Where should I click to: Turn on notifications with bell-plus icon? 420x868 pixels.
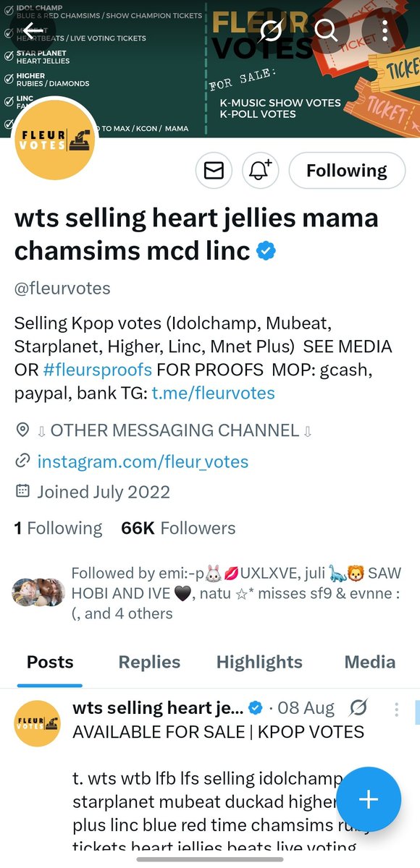tap(260, 171)
